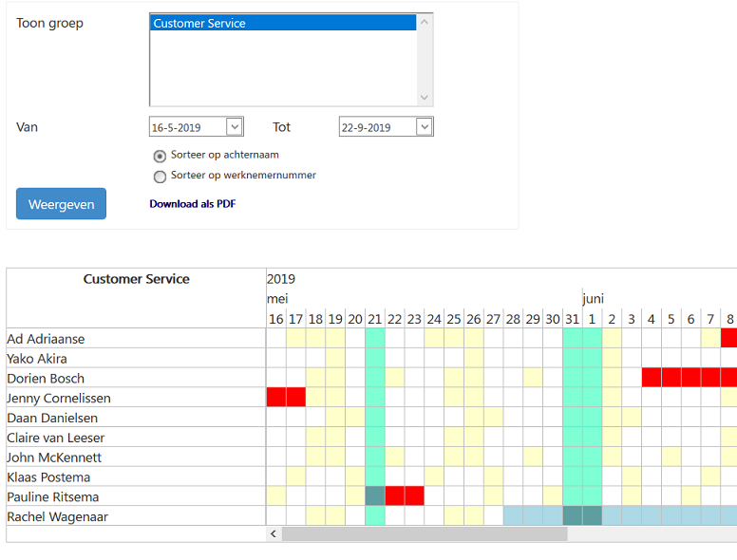Viewport: 737px width, 560px height.
Task: Click red cell for Jenny Cornelissen on 16 mei
Action: coord(276,397)
